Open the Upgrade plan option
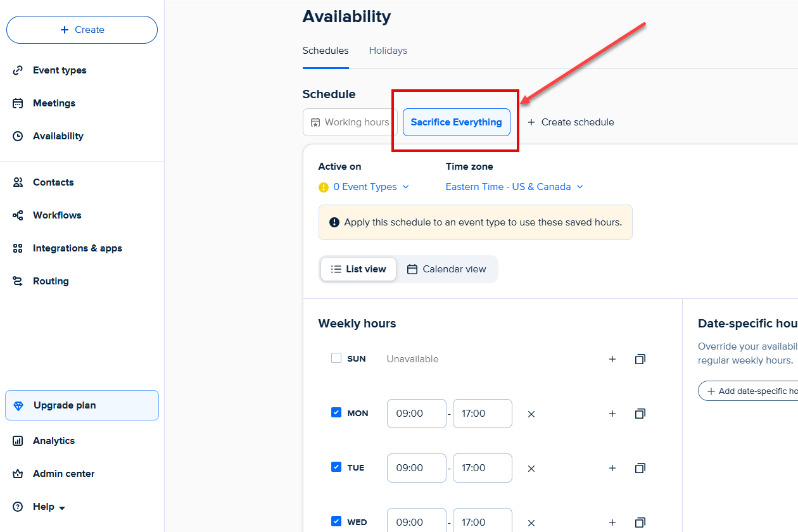 (x=65, y=405)
